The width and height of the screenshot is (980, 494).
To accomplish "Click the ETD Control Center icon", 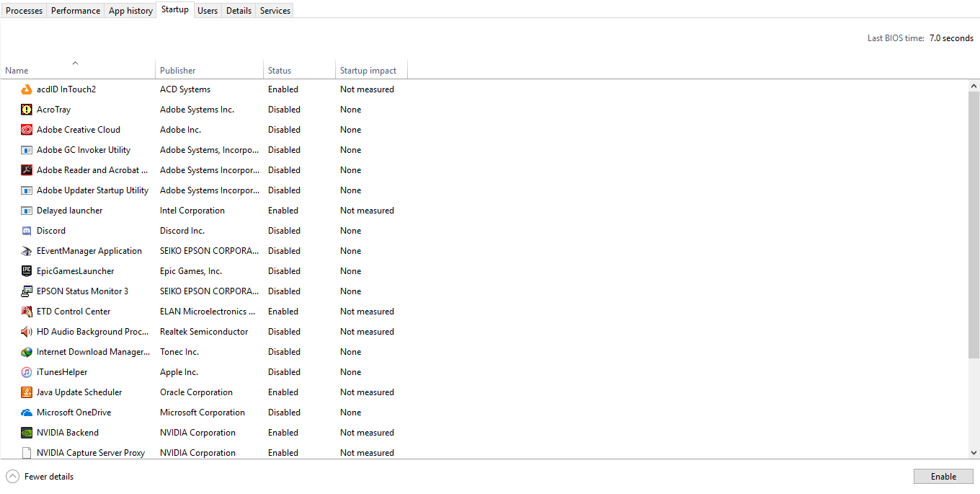I will [27, 312].
